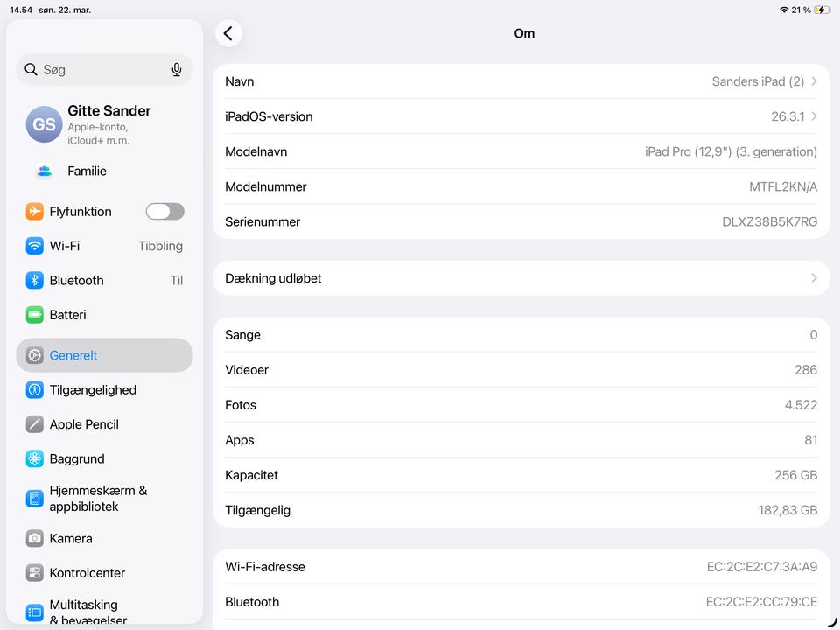Tap the back chevron button
Screen dimensions: 840x630
point(228,33)
